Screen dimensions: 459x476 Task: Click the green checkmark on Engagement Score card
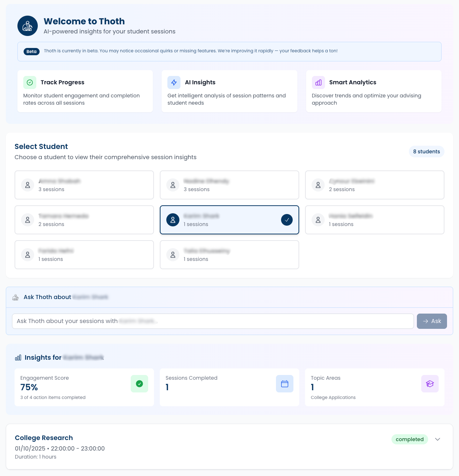(139, 384)
